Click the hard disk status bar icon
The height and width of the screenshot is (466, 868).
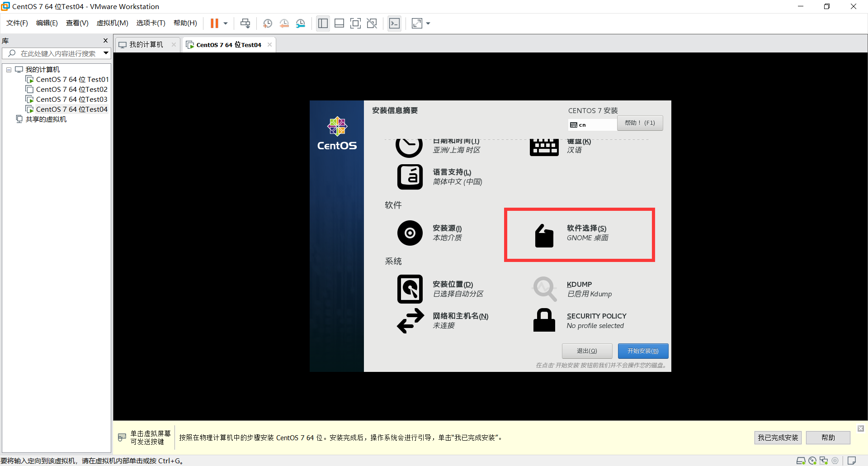(x=801, y=461)
